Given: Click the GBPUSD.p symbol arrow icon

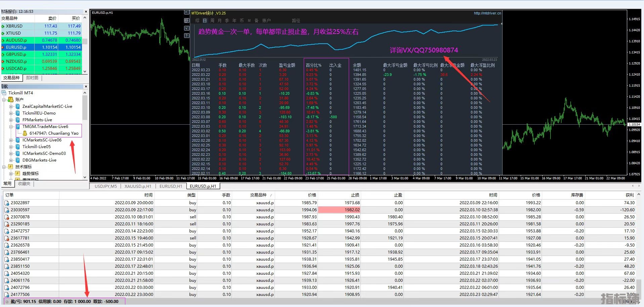Looking at the screenshot, I should [3, 54].
